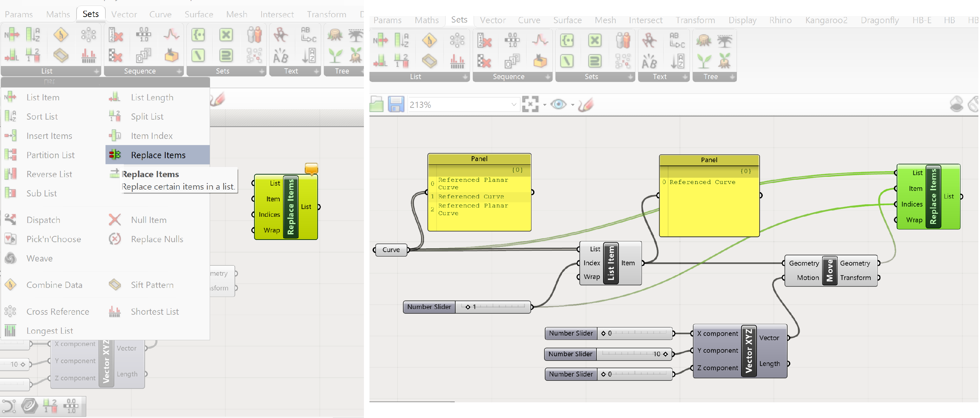Screen dimensions: 980x418
Task: Click the zoom extents icon
Action: click(x=530, y=104)
